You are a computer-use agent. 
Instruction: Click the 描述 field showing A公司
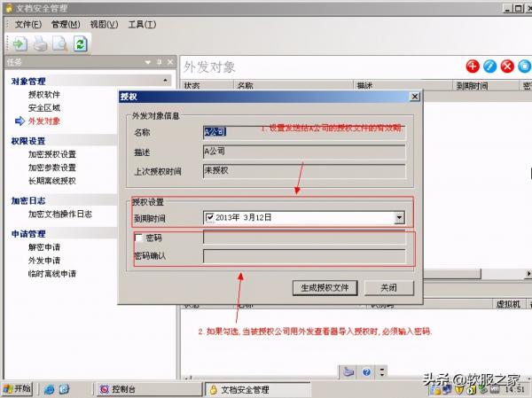click(x=304, y=152)
